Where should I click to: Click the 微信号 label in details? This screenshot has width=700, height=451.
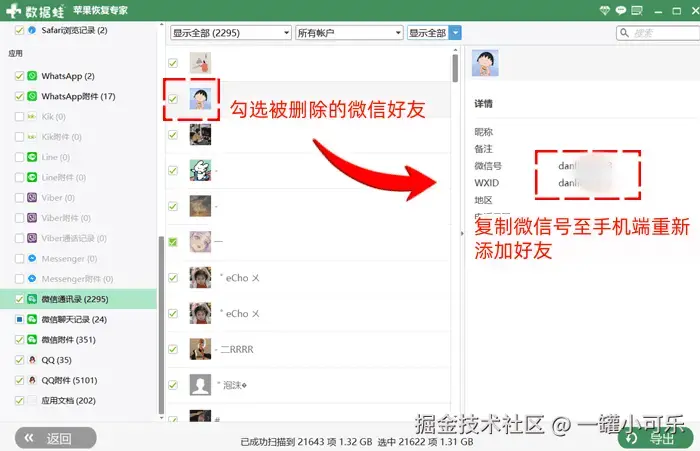[488, 166]
